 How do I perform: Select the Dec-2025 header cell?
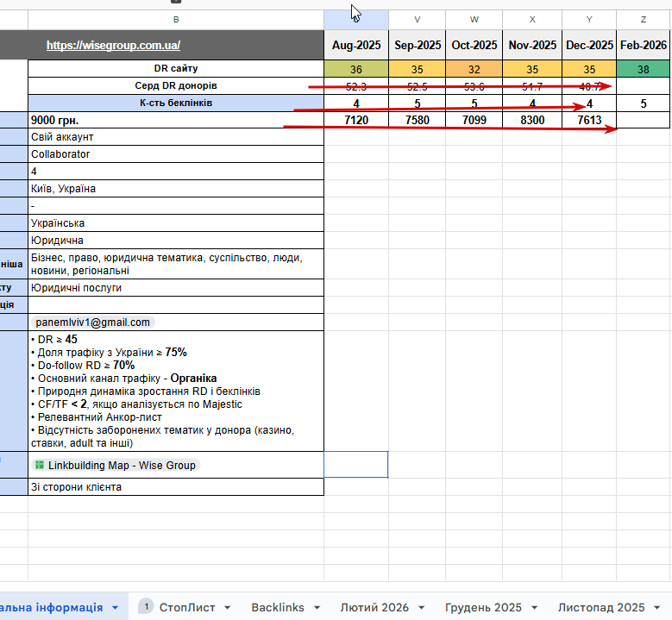[x=589, y=45]
